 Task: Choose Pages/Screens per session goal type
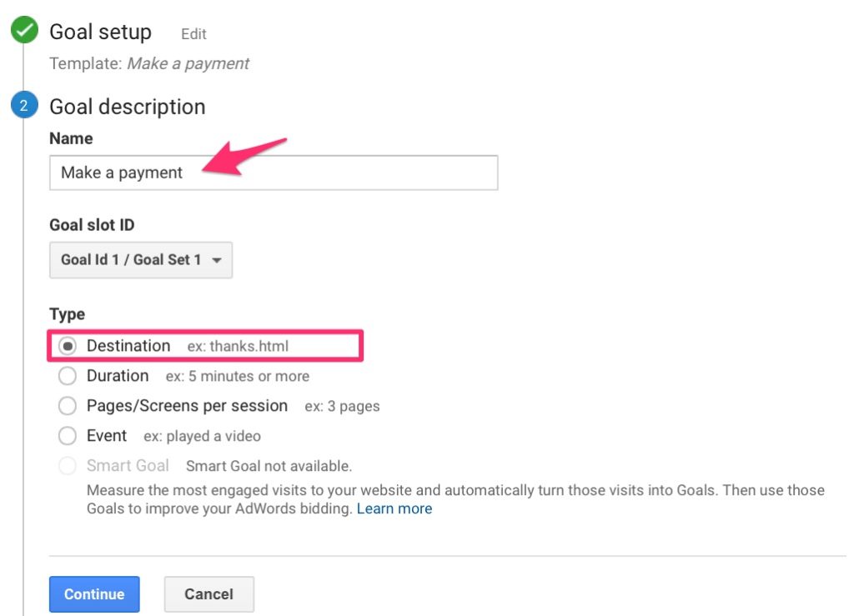[x=68, y=406]
